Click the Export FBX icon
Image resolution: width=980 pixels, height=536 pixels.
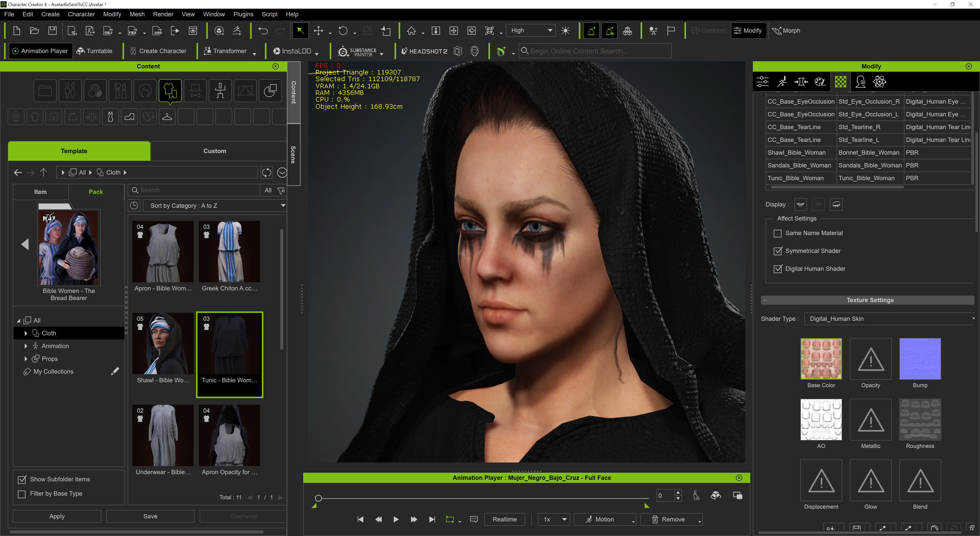click(x=132, y=31)
